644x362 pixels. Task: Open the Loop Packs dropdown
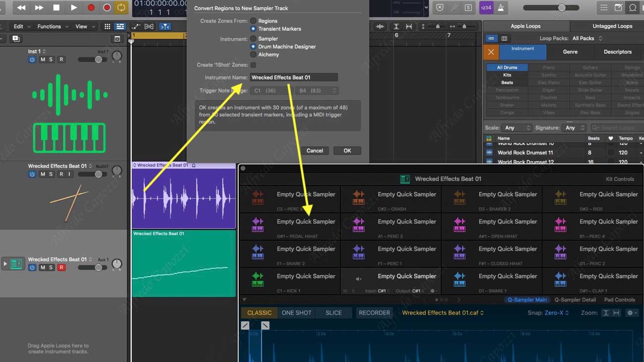[x=587, y=38]
